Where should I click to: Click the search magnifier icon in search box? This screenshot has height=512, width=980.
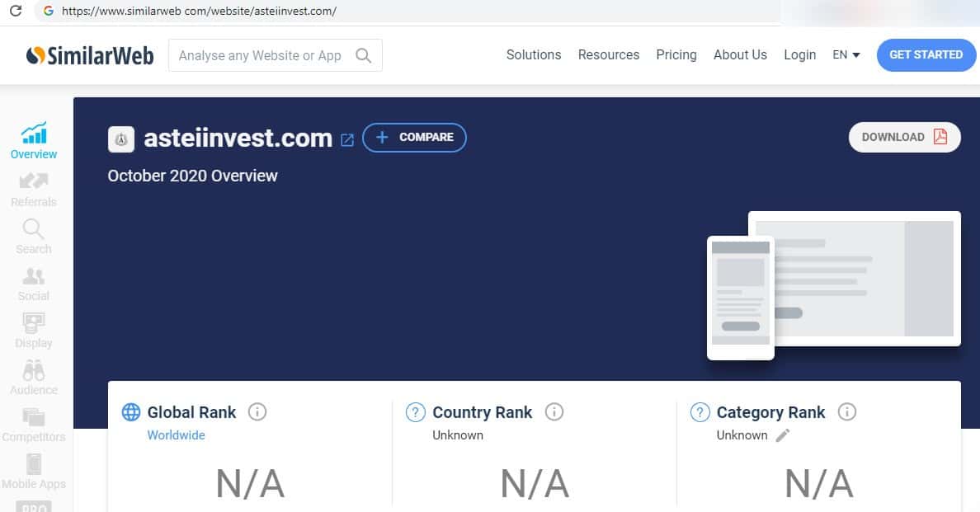363,55
